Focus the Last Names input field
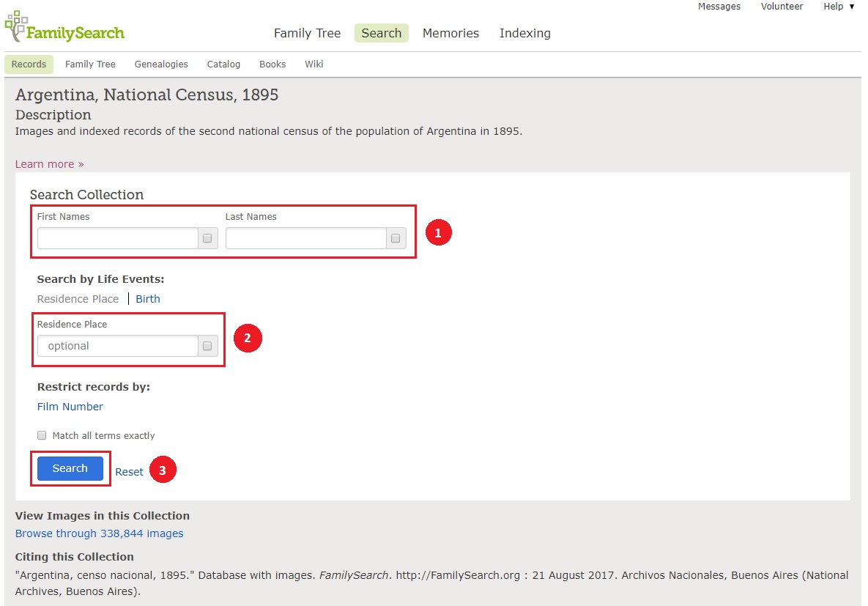Screen dimensions: 868x606 tap(305, 238)
